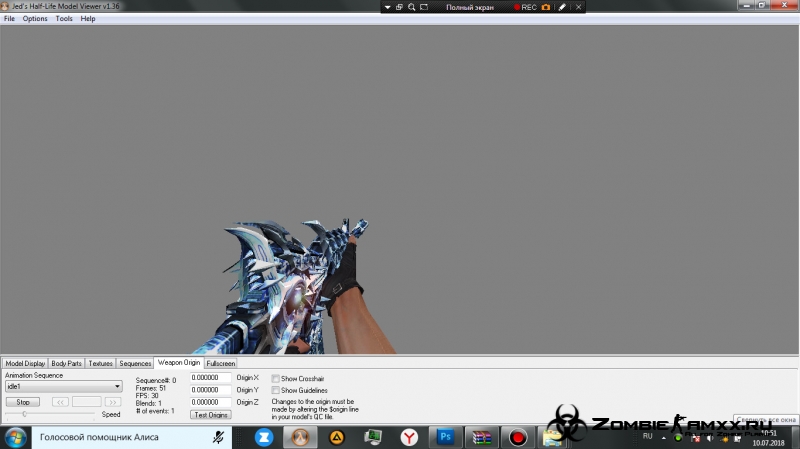Click the Stop animation button
800x449 pixels.
coord(23,402)
